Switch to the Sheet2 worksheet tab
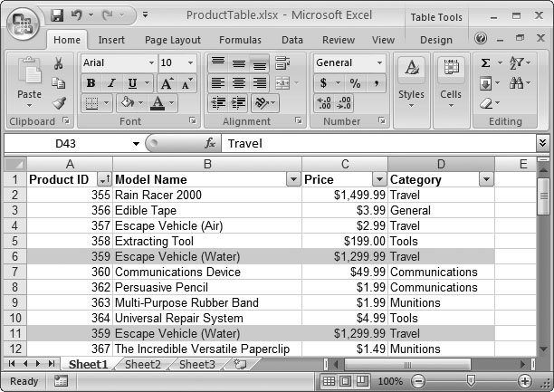The height and width of the screenshot is (392, 554). click(x=142, y=364)
